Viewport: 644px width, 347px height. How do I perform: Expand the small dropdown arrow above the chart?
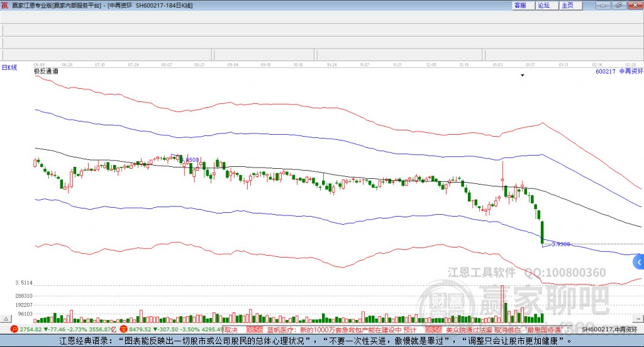tap(522, 76)
